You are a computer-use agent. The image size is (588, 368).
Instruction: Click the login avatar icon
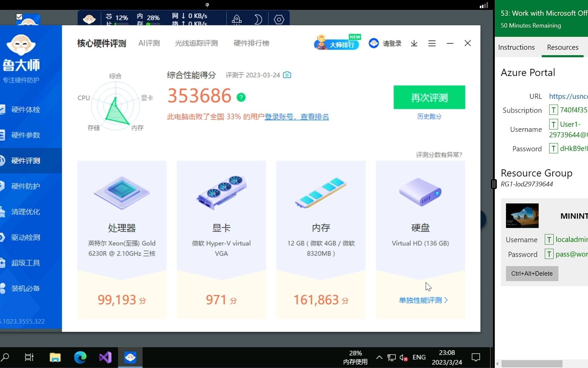point(374,43)
